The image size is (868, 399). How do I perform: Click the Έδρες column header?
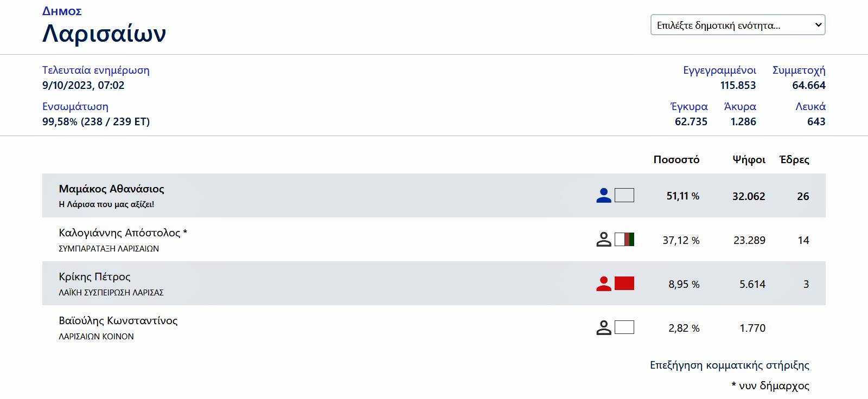point(794,159)
